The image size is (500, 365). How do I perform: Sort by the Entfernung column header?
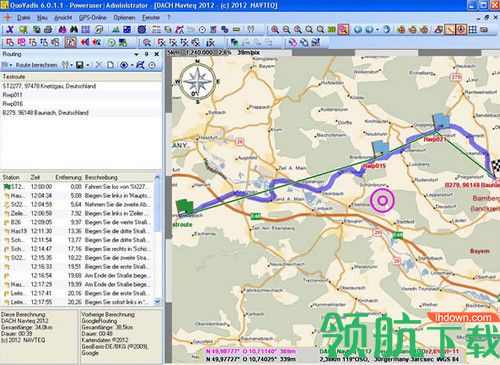tap(68, 177)
